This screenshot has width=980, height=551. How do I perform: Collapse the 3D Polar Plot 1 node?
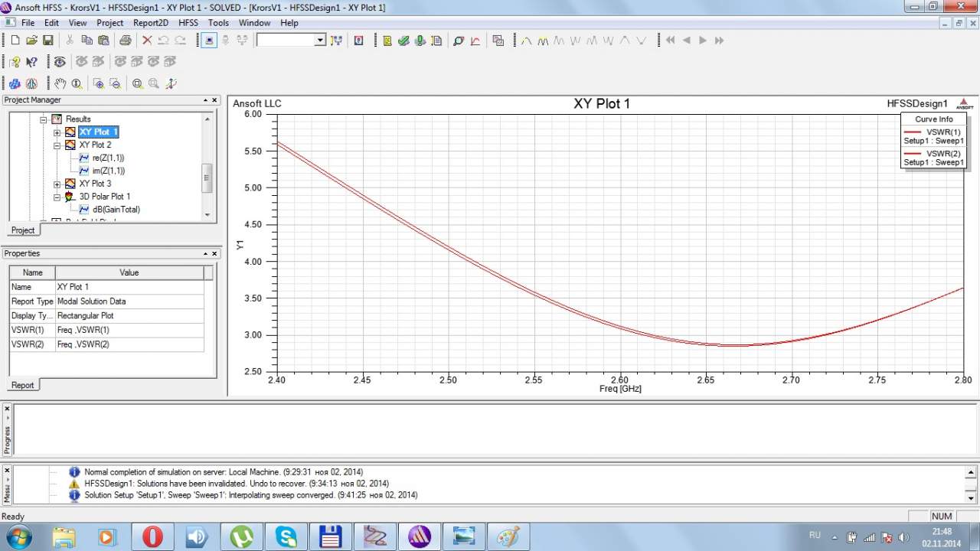tap(57, 197)
